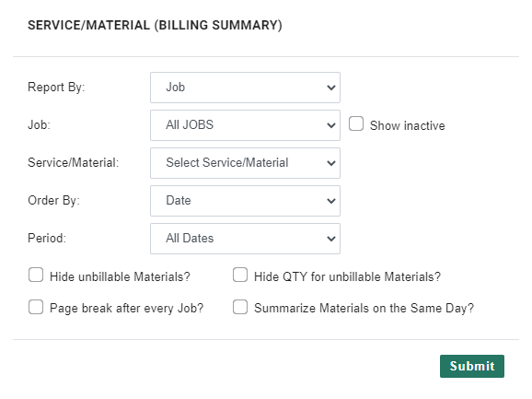
Task: Click the chevron arrow on Order By field
Action: (x=331, y=201)
